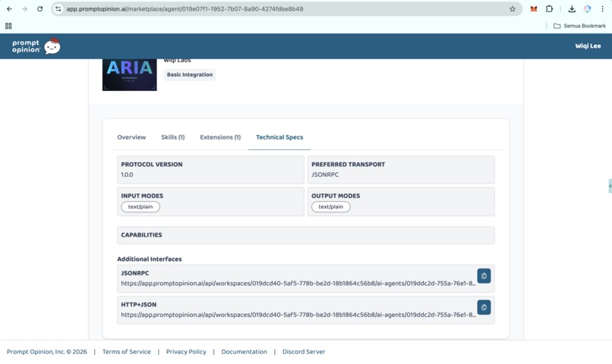Open the apps grid in bookmarks bar
The width and height of the screenshot is (612, 364).
8,26
